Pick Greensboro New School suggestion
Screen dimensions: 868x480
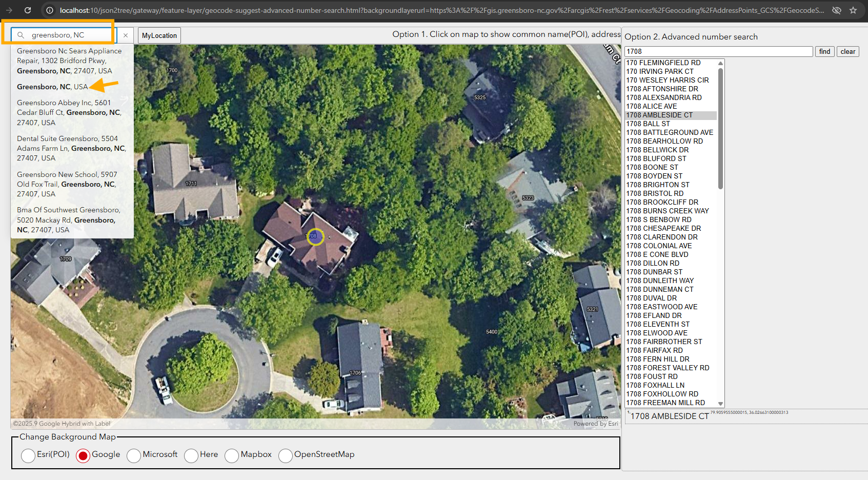click(67, 184)
